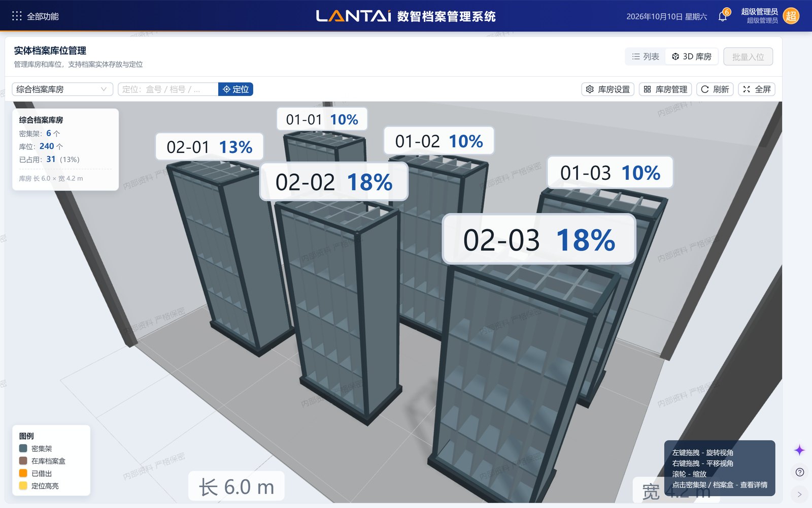
Task: Open 库房设置 settings
Action: pyautogui.click(x=608, y=89)
